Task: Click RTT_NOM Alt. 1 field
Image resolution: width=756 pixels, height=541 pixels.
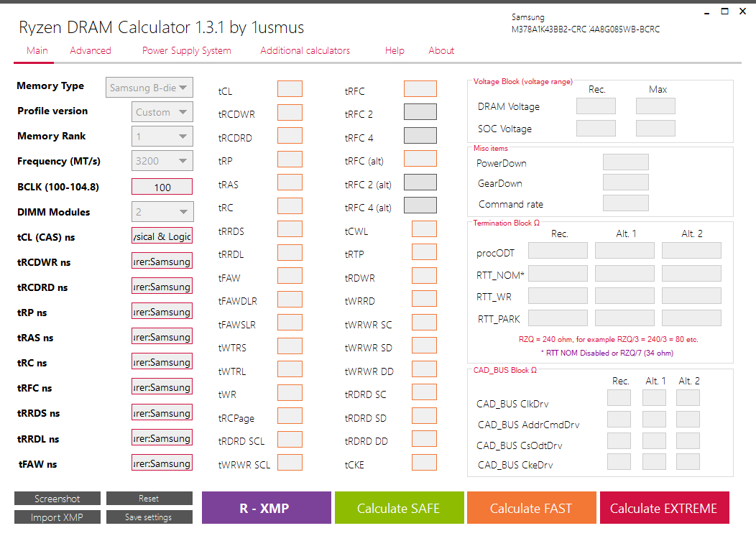Action: pos(625,274)
